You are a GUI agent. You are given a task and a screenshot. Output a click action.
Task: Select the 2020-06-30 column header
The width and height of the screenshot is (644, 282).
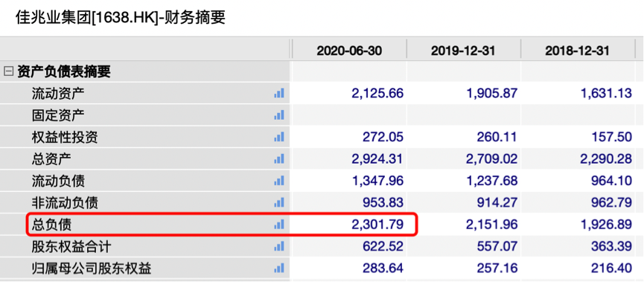point(349,51)
